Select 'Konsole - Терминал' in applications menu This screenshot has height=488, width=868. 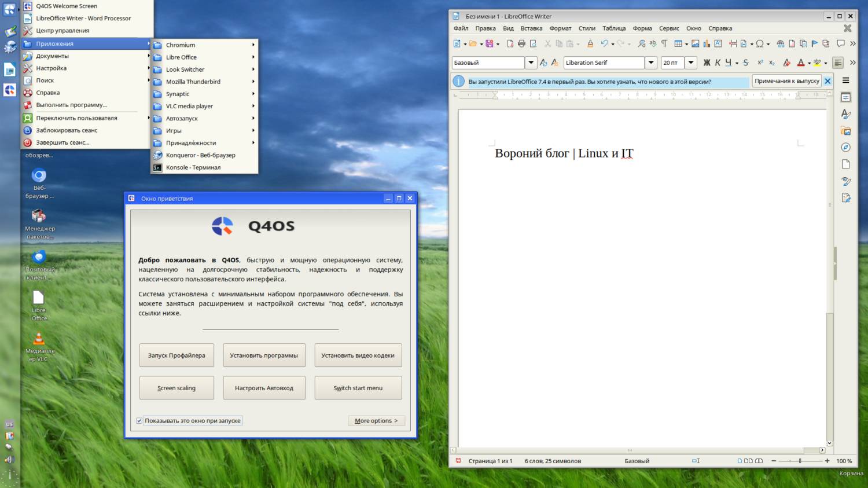(x=193, y=167)
